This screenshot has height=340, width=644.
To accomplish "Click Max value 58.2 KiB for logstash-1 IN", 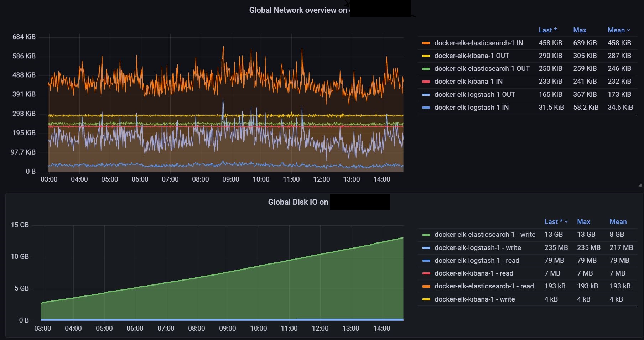I will pyautogui.click(x=586, y=108).
